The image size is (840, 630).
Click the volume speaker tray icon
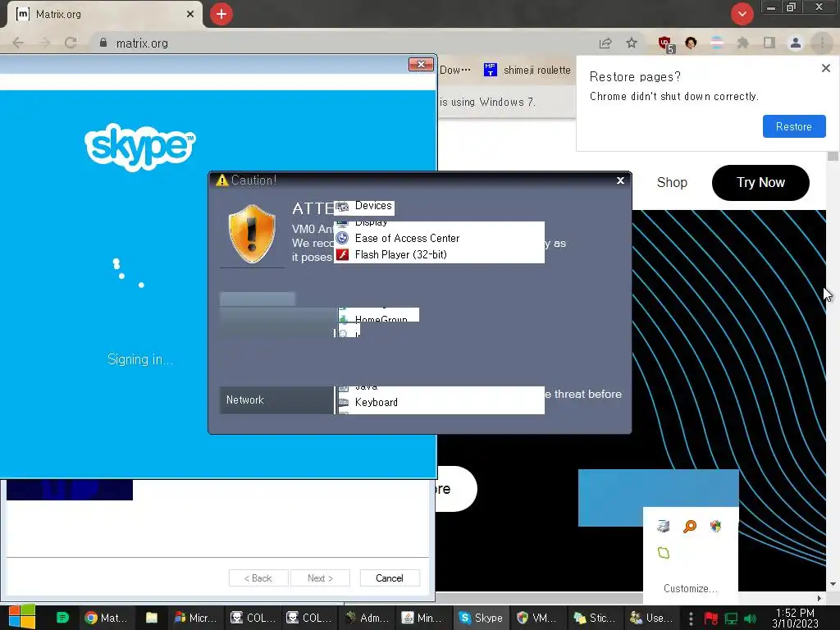click(x=750, y=619)
